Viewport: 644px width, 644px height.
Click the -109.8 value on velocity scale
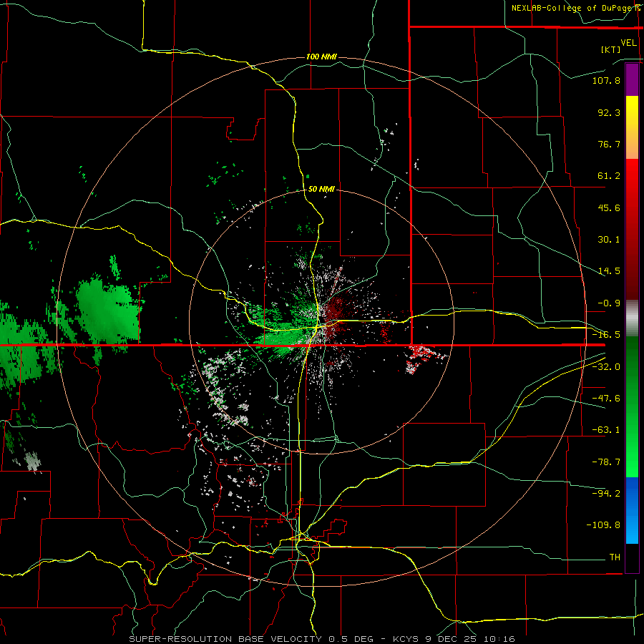[x=603, y=525]
